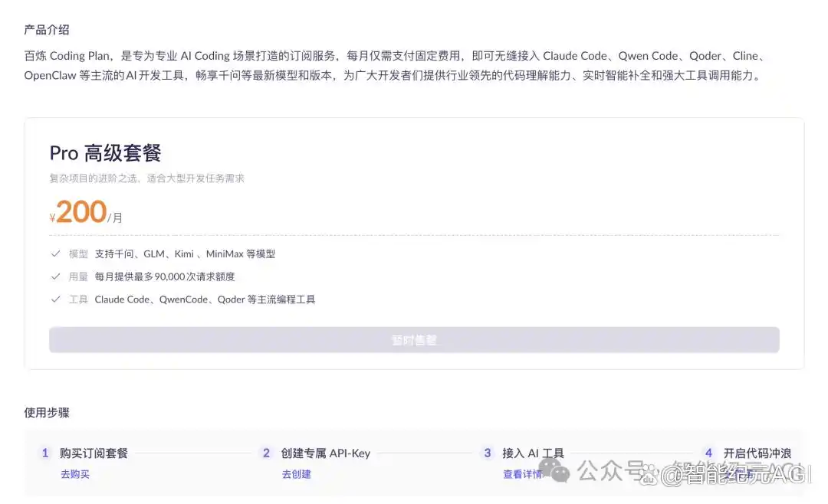Click the 暂时售罄 button
828x504 pixels.
414,339
